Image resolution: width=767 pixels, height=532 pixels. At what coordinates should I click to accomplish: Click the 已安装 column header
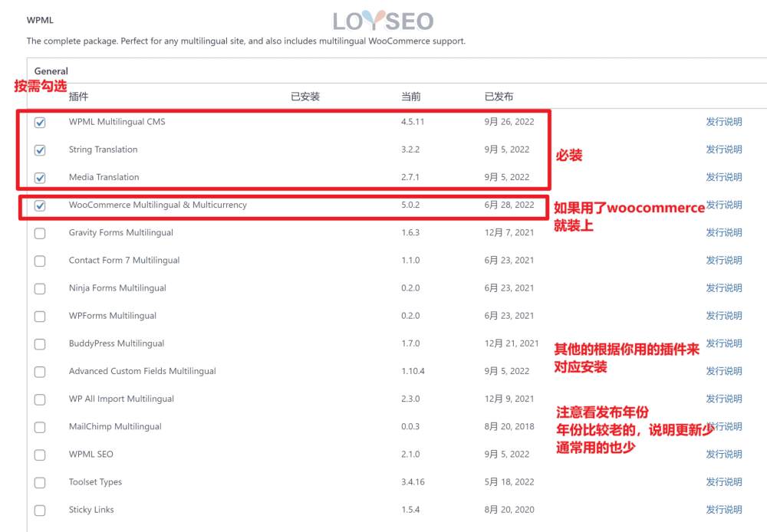coord(305,97)
